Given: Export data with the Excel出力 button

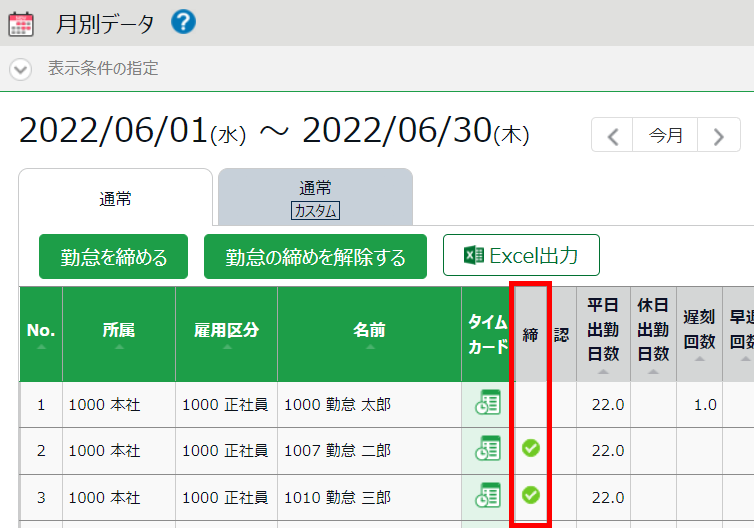Looking at the screenshot, I should 521,255.
